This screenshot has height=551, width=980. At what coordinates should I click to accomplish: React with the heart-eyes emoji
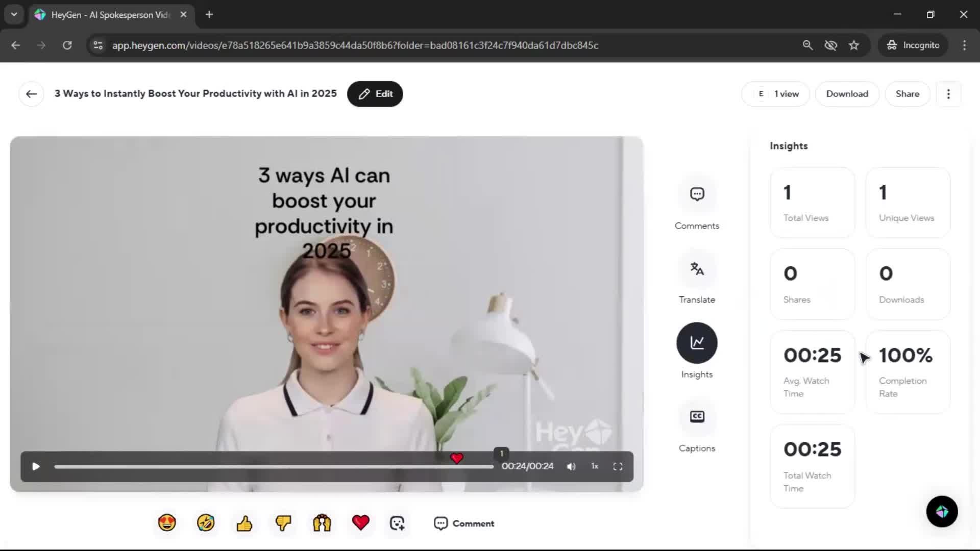tap(167, 523)
